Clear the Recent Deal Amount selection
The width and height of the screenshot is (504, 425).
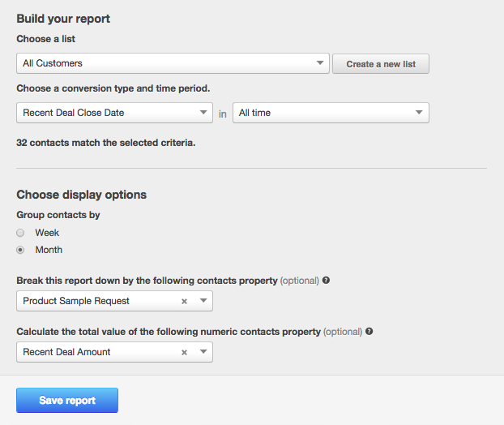(184, 353)
